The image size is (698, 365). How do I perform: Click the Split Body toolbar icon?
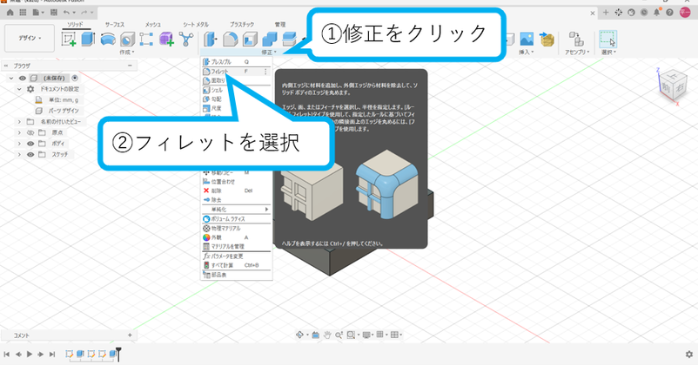(x=289, y=39)
